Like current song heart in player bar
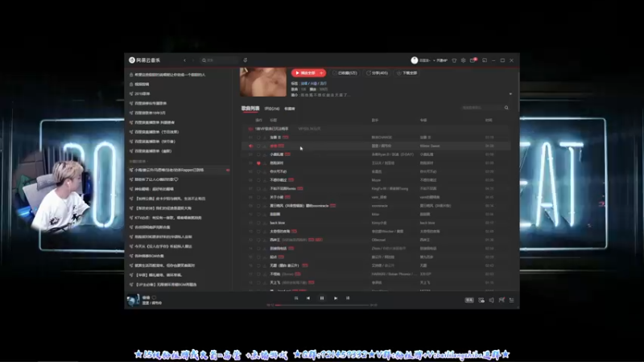This screenshot has width=644, height=362. [155, 298]
